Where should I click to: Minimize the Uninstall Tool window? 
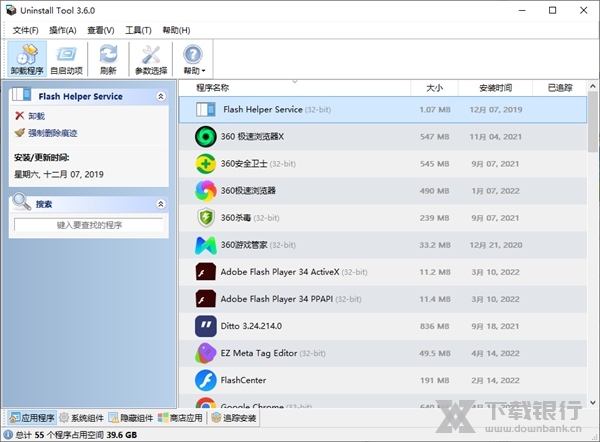click(522, 10)
